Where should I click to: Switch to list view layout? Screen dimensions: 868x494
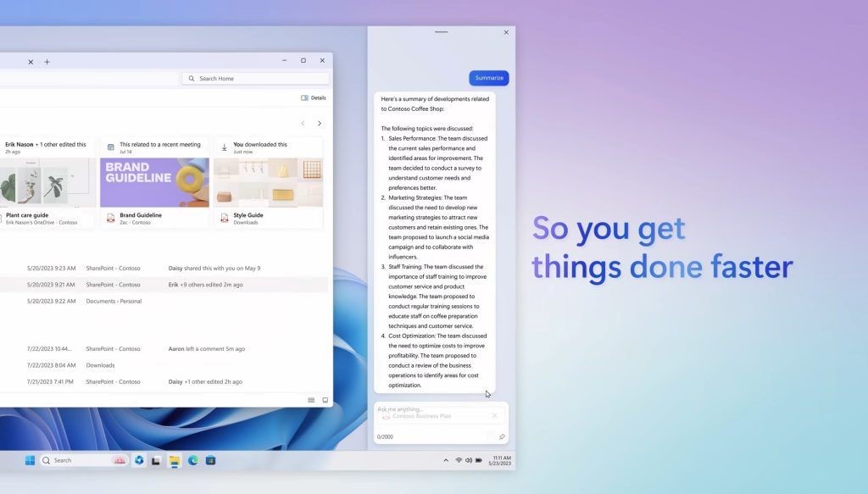pyautogui.click(x=311, y=400)
